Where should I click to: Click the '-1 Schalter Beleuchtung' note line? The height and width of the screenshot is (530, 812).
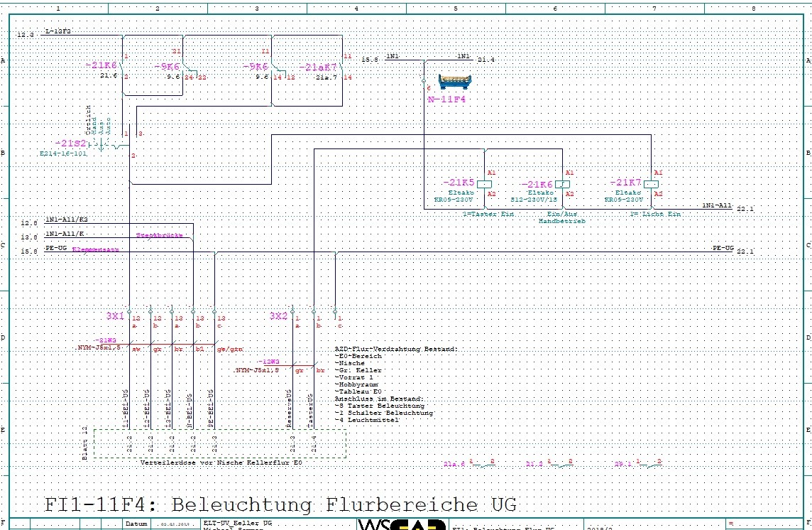384,413
